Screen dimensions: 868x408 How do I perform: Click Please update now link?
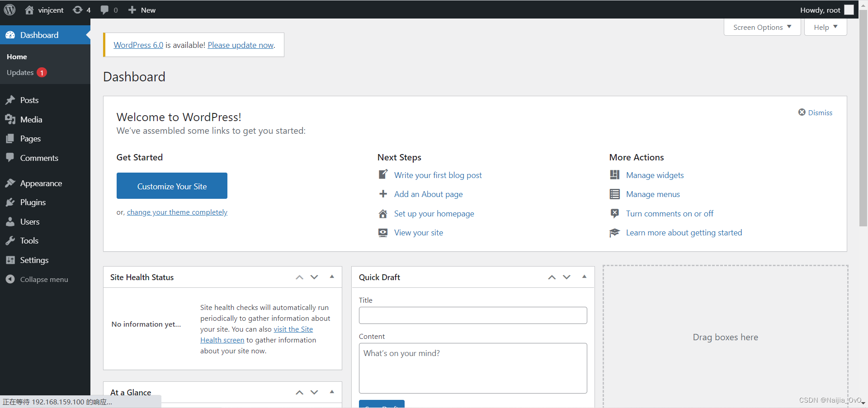[x=241, y=45]
